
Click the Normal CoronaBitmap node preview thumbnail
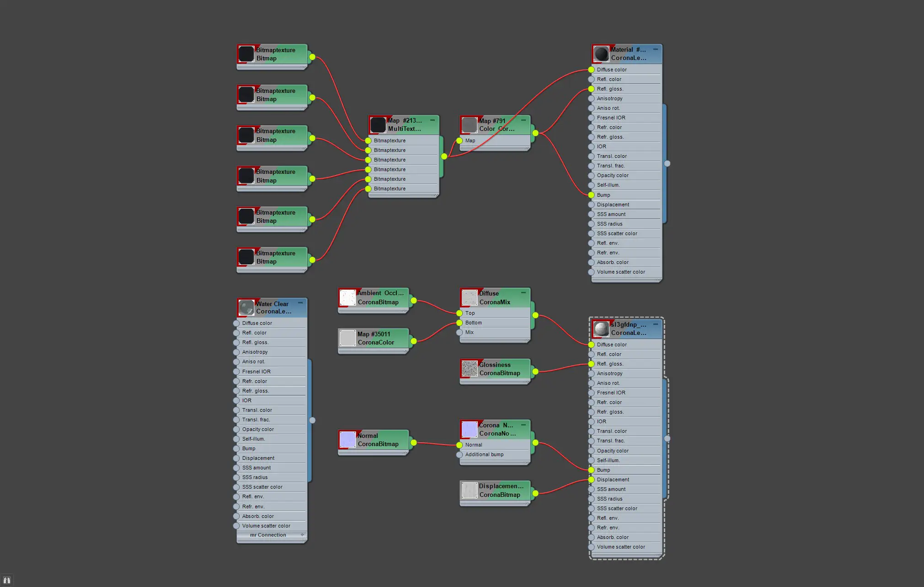tap(347, 440)
